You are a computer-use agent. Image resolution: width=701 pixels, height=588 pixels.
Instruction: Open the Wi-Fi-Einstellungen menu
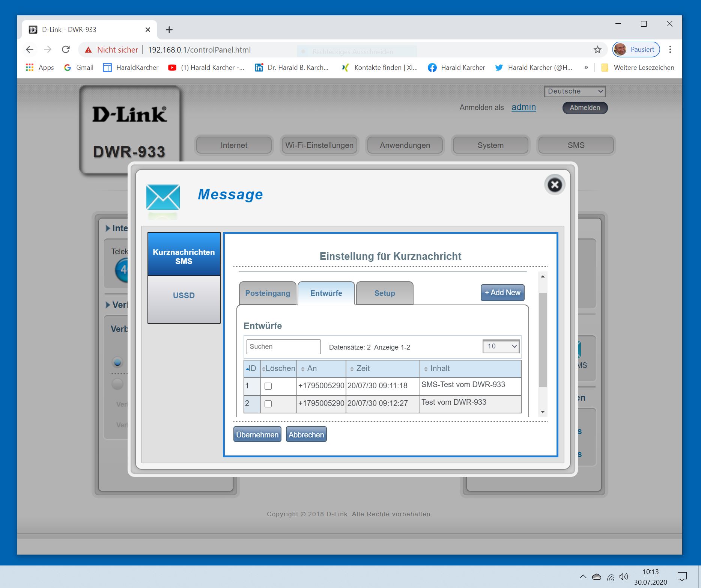point(319,145)
